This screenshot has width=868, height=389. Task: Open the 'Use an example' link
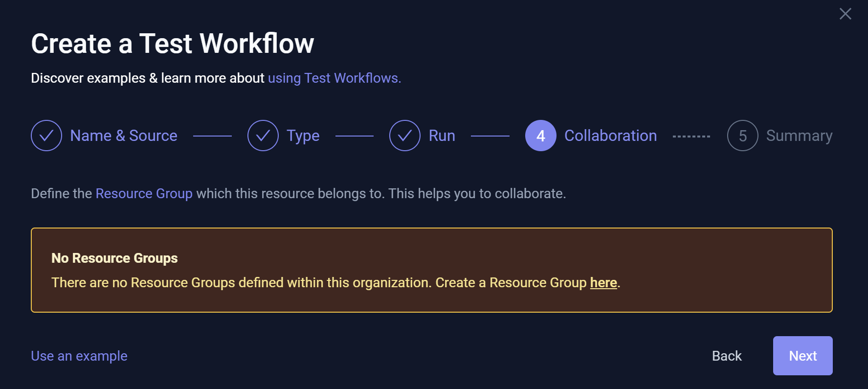(x=79, y=356)
